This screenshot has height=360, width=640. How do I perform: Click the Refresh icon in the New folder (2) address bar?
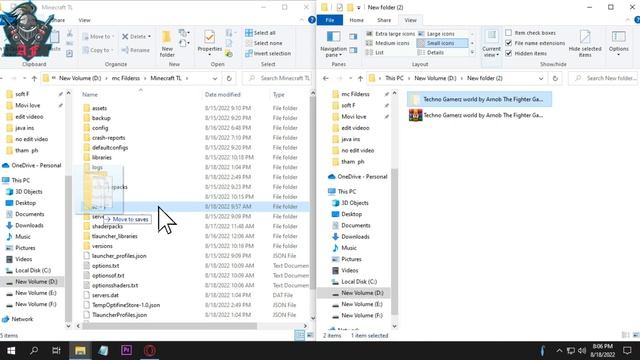[x=555, y=78]
